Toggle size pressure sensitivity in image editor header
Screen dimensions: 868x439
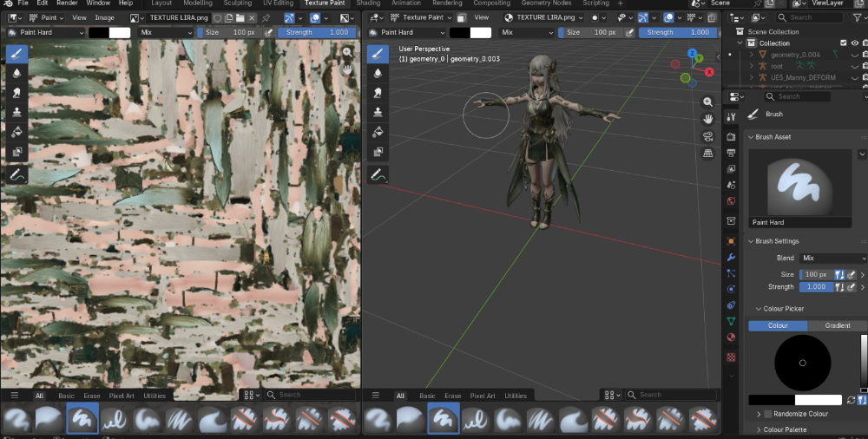click(x=269, y=33)
